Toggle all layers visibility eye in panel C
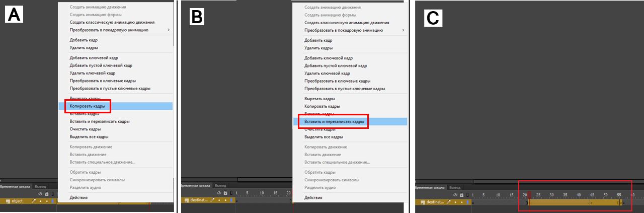 click(x=455, y=195)
